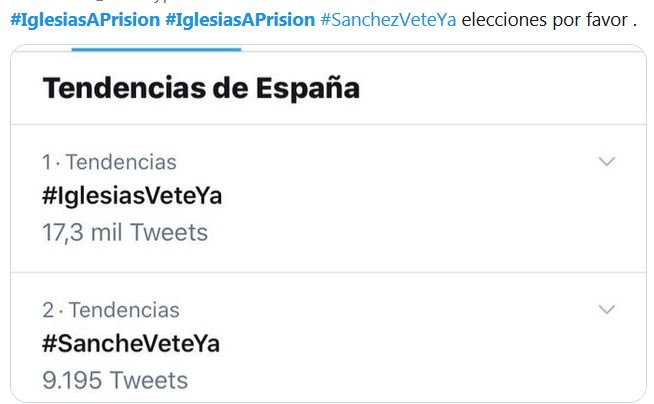Expand the chevron beside #IglesiasVeteYa trend
The image size is (654, 404).
[x=606, y=161]
